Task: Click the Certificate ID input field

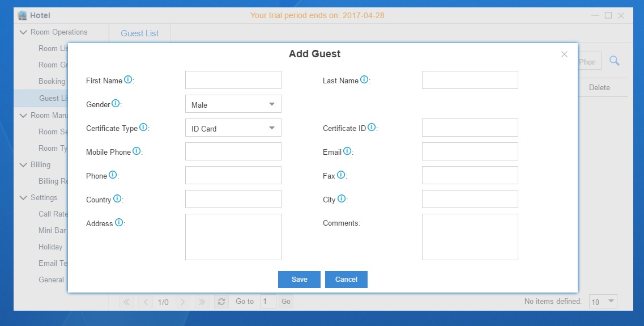Action: click(x=470, y=128)
